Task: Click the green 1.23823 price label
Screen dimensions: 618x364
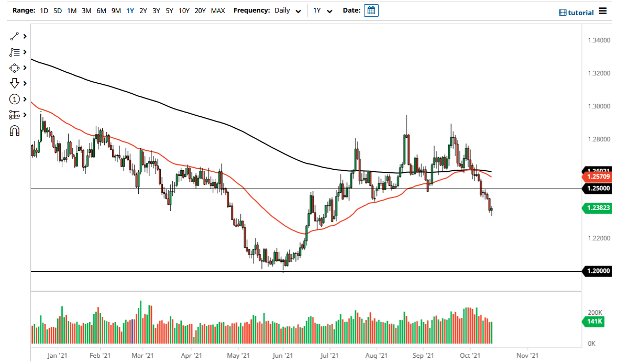Action: coord(597,208)
